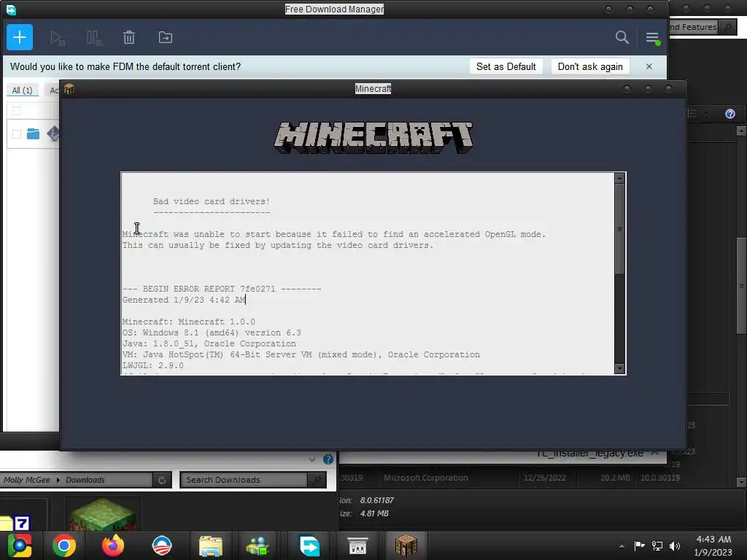This screenshot has height=560, width=747.
Task: Open Firefox from the taskbar
Action: tap(113, 545)
